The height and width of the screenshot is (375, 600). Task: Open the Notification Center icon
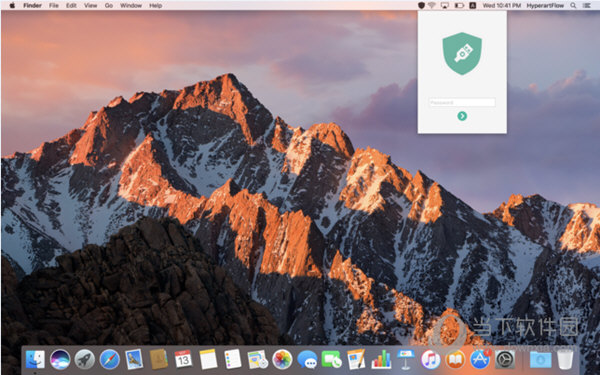(x=586, y=5)
